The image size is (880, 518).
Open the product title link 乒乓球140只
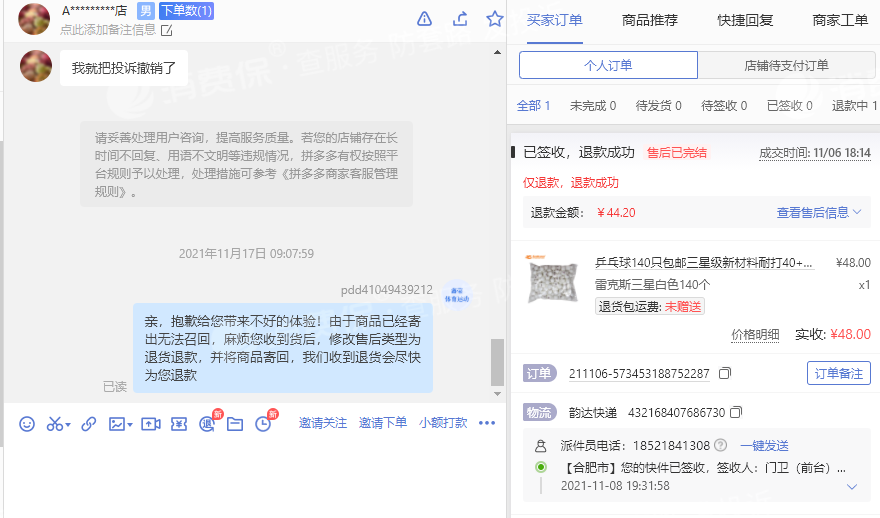point(704,263)
